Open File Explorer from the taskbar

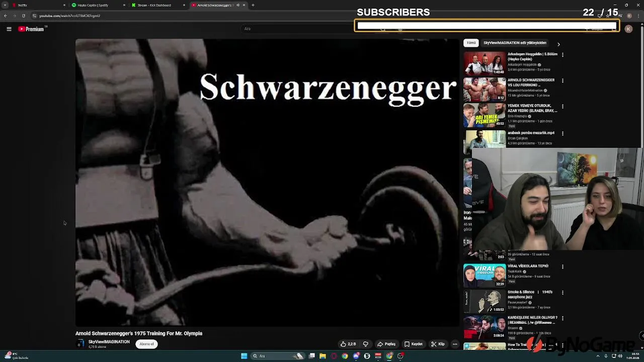[x=323, y=356]
